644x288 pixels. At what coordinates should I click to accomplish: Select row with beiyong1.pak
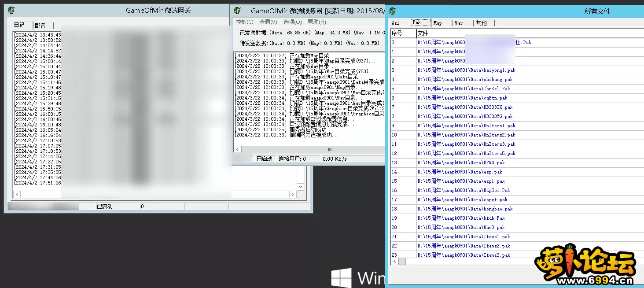(x=517, y=70)
